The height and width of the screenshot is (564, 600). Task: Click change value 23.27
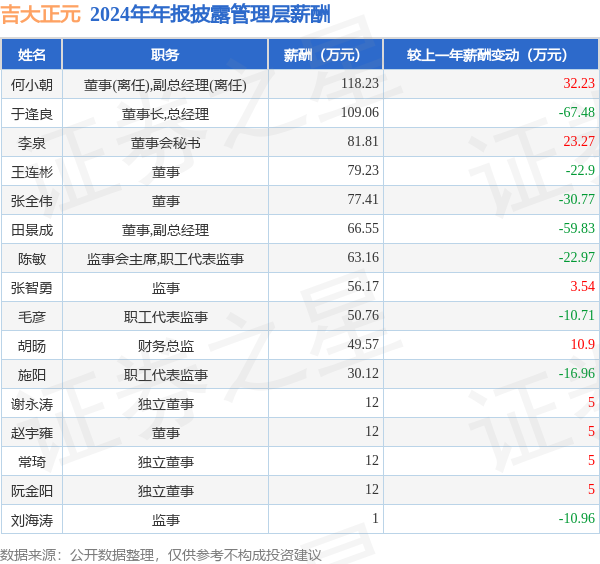(579, 141)
